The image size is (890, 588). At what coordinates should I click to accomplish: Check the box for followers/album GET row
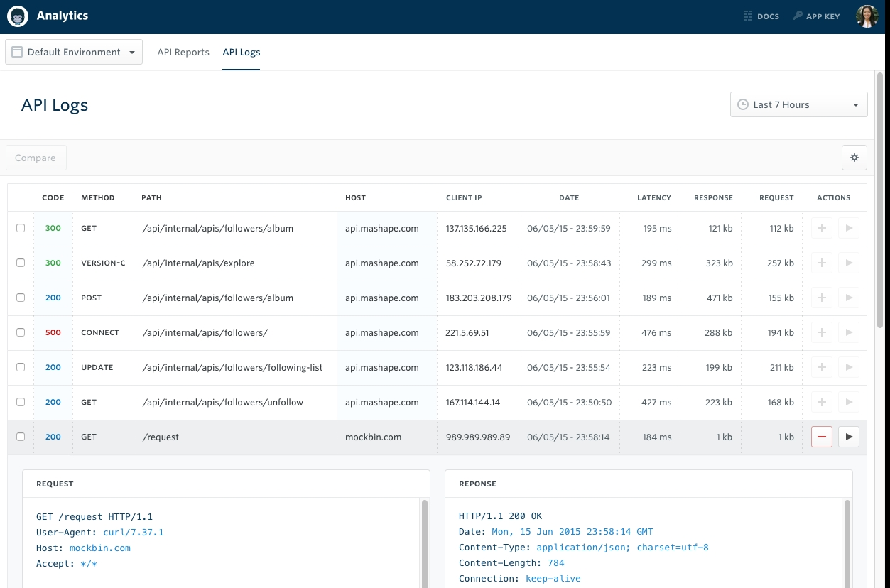21,228
